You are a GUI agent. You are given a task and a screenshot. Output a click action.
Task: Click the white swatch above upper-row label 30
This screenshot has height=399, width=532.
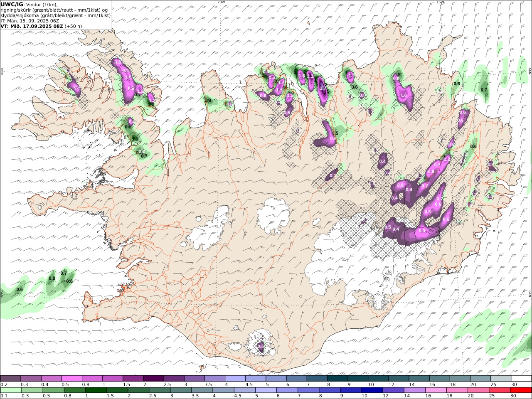(520, 378)
